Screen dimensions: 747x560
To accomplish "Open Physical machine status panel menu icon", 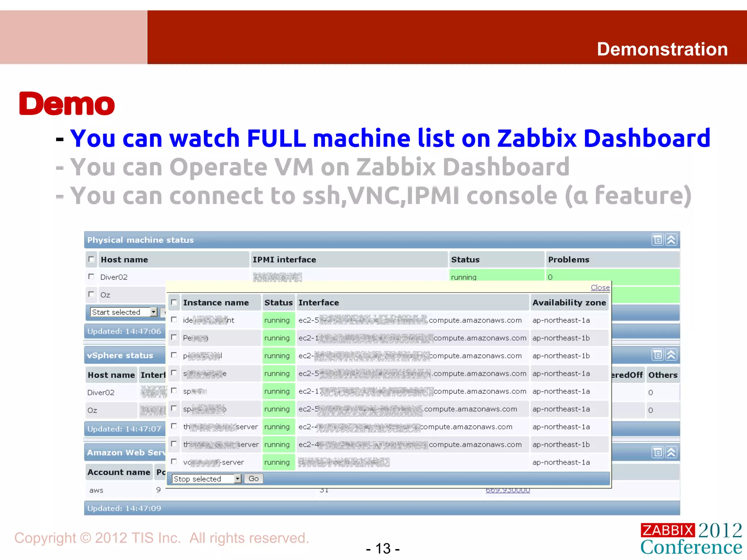I will [657, 240].
